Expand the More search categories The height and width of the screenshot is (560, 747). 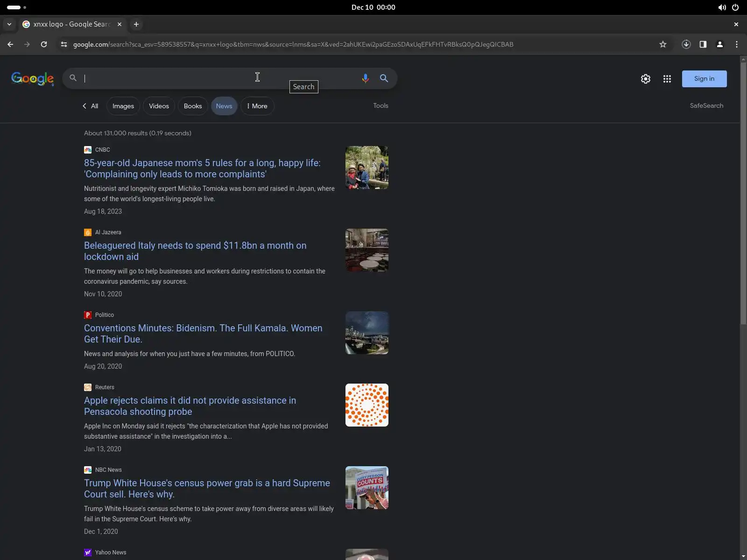click(257, 106)
